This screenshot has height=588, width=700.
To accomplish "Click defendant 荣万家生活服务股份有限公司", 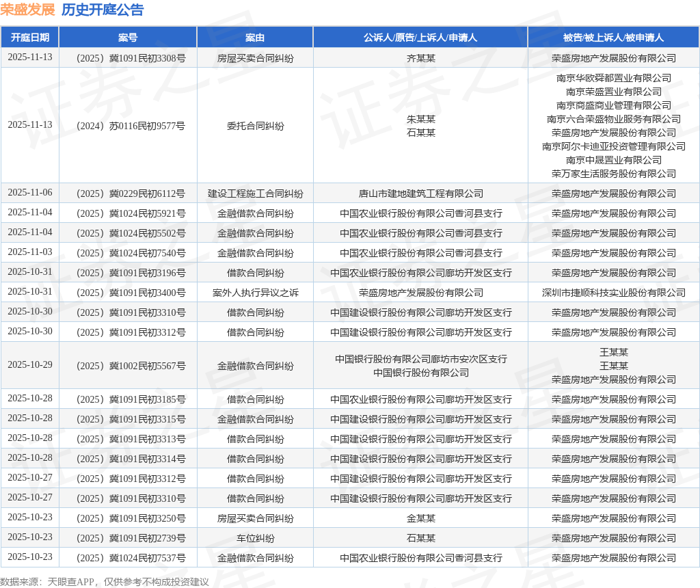I will pyautogui.click(x=613, y=174).
